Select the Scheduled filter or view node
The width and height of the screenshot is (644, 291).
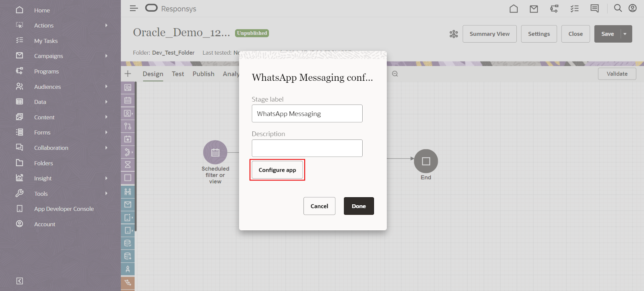215,152
